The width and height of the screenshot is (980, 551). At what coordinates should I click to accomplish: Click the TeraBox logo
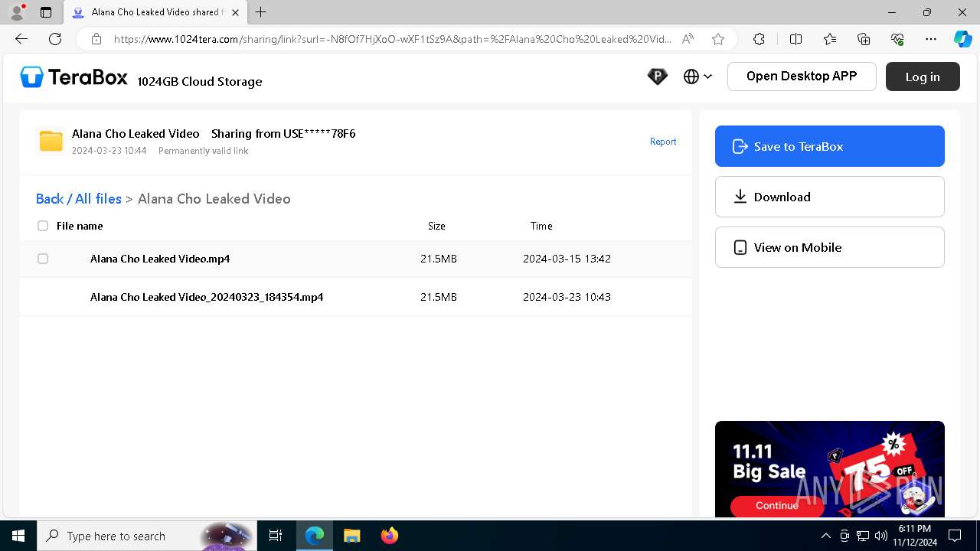74,77
